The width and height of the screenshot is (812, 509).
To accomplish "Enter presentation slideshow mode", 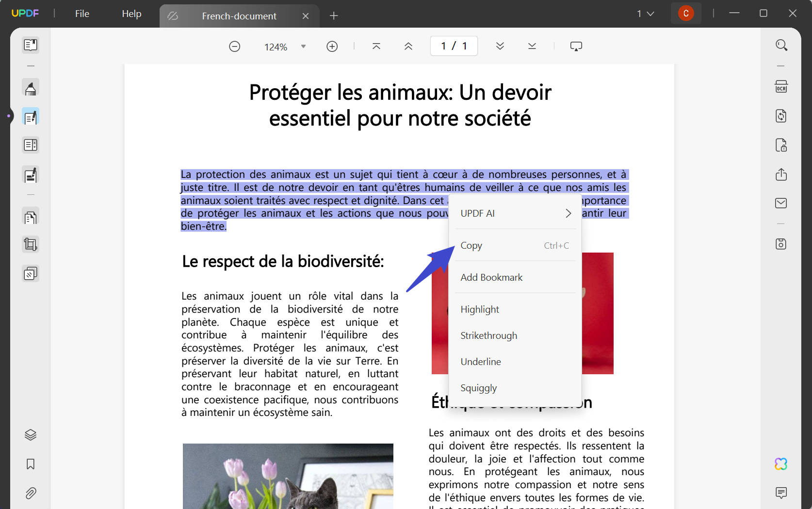I will point(576,46).
